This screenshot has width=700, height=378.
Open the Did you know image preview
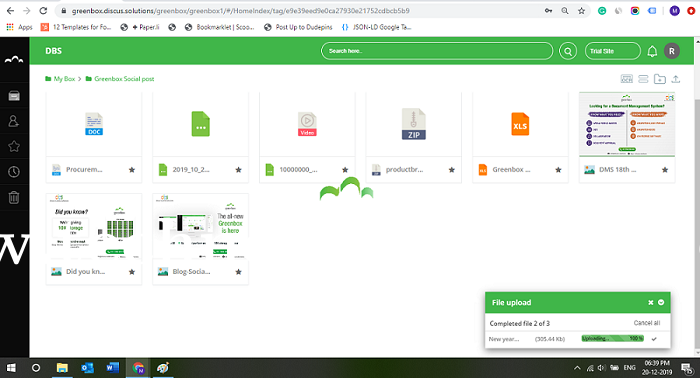click(94, 226)
